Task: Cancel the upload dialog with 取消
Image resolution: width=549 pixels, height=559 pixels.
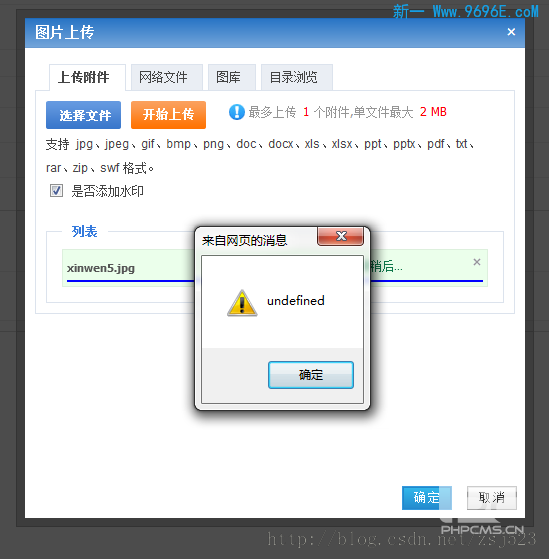Action: 492,498
